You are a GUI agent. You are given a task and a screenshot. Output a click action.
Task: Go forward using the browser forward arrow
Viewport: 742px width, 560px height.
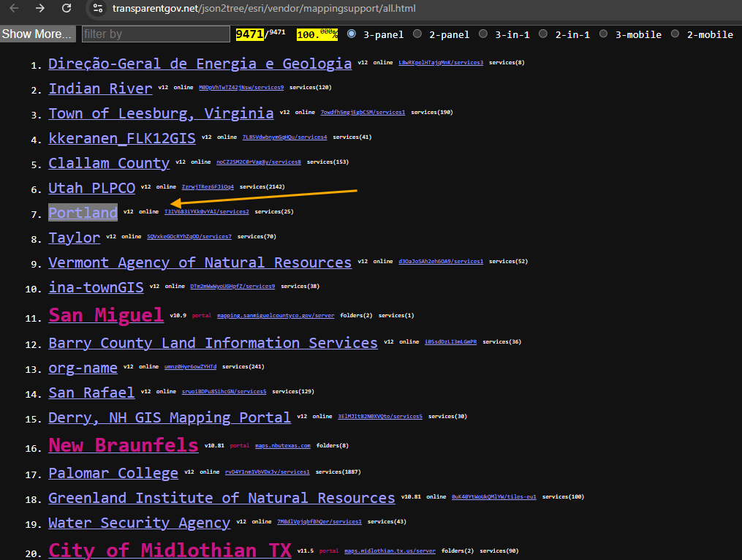coord(40,8)
